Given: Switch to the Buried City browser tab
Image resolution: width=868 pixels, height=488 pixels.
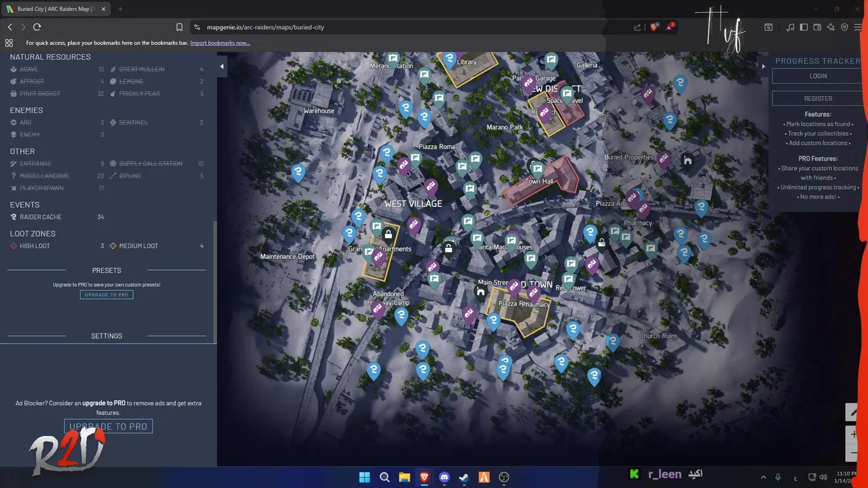Looking at the screenshot, I should (x=56, y=9).
